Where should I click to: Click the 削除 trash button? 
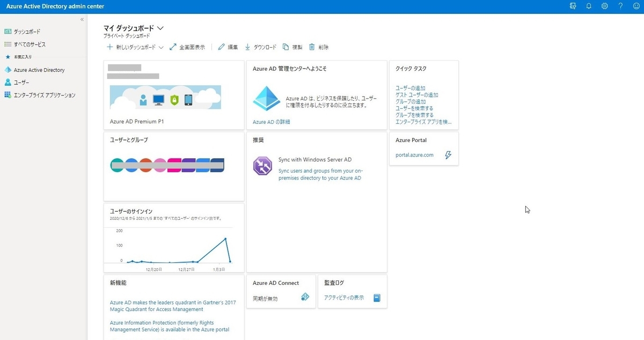click(x=319, y=47)
